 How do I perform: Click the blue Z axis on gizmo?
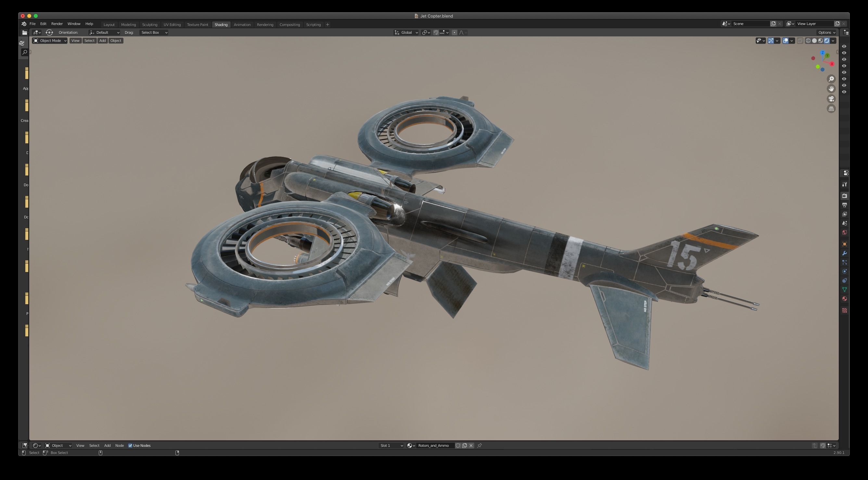[x=823, y=53]
